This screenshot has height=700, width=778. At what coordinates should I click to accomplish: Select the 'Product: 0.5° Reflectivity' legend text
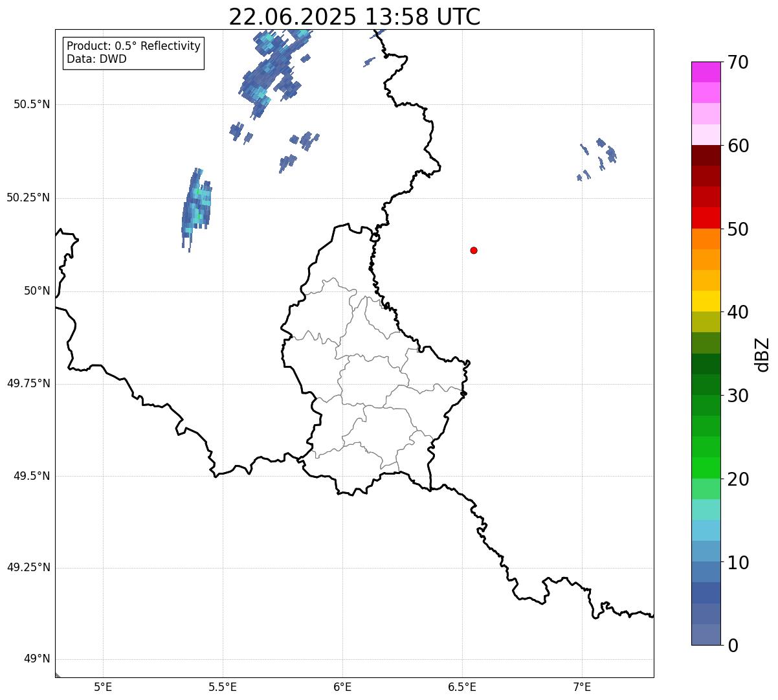[134, 46]
